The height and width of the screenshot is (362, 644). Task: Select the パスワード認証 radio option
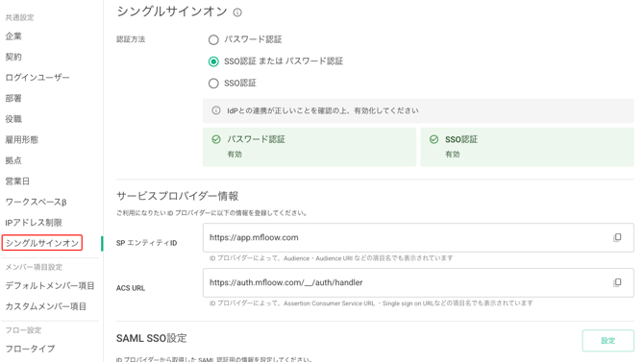[x=213, y=39]
